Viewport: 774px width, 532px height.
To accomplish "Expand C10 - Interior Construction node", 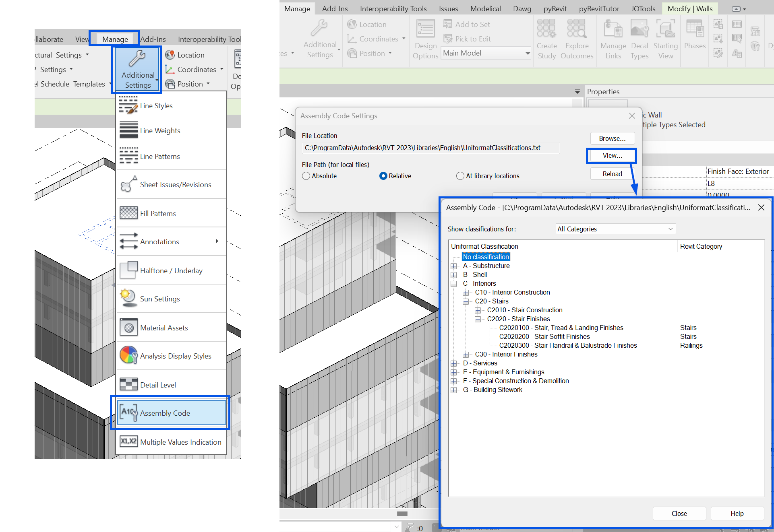I will [466, 293].
